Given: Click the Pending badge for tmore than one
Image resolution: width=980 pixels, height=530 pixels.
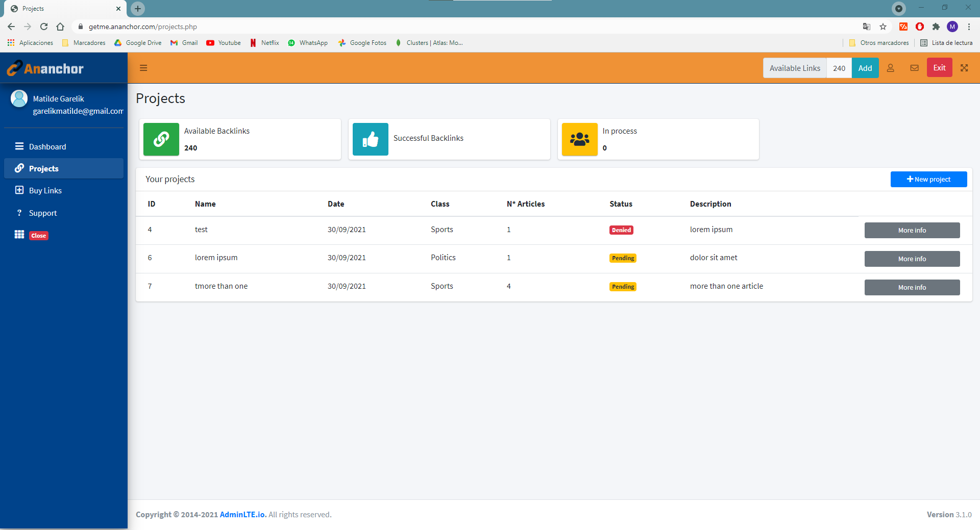Looking at the screenshot, I should pyautogui.click(x=623, y=287).
